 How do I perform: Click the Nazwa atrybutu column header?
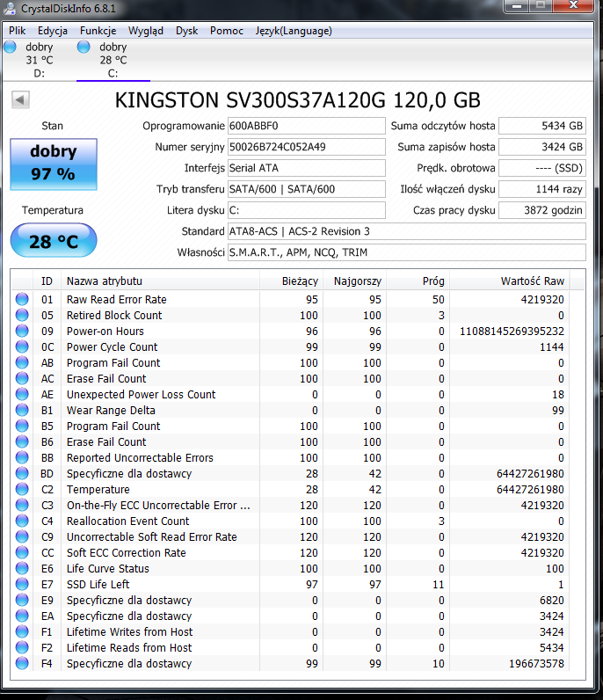coord(160,281)
